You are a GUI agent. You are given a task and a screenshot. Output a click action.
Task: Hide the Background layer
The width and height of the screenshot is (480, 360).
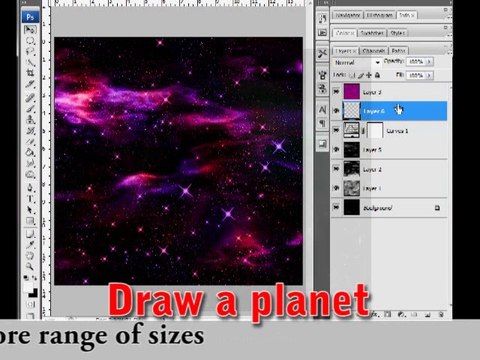[336, 207]
